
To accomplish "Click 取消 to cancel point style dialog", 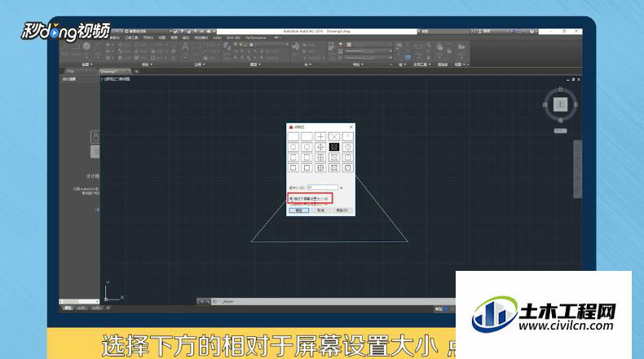I will [x=320, y=211].
